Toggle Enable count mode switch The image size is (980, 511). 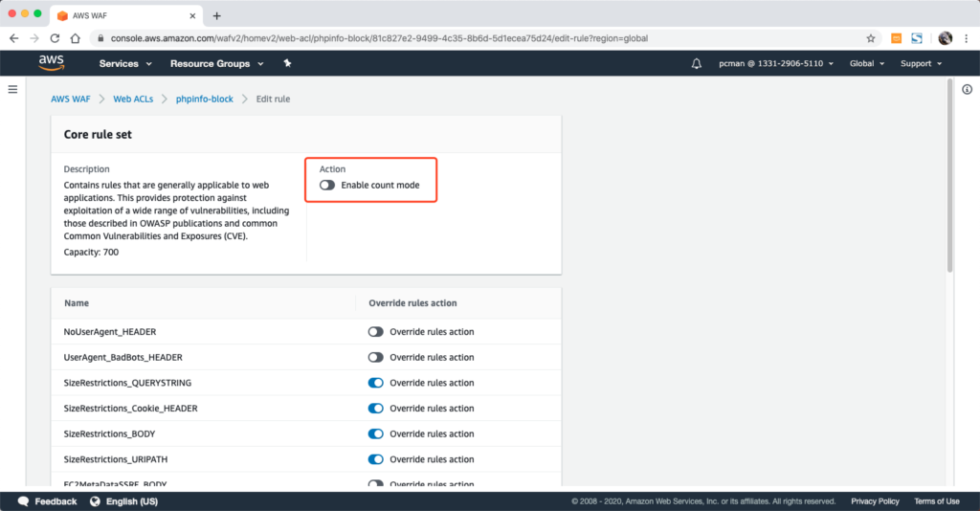pyautogui.click(x=327, y=185)
